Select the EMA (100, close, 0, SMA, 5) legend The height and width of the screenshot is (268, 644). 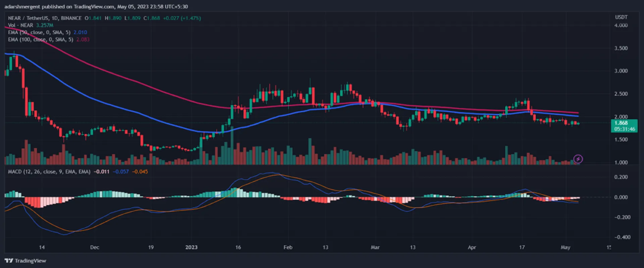click(41, 40)
